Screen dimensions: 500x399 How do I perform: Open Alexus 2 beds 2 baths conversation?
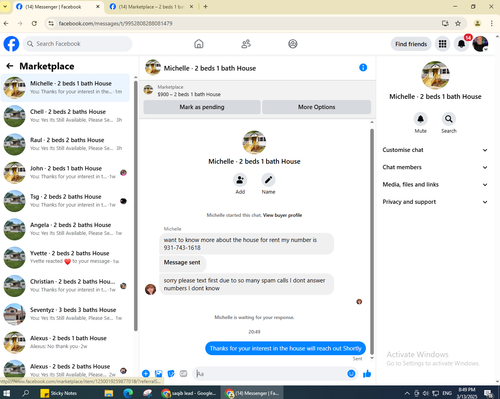(65, 370)
